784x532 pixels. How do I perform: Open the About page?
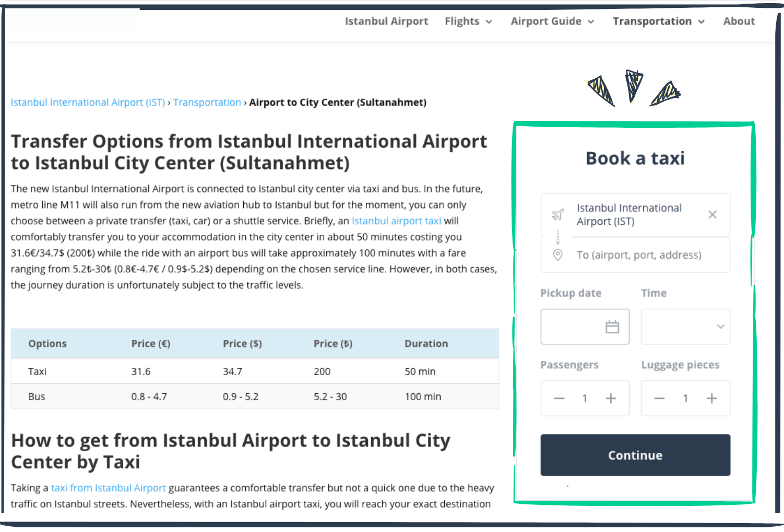point(739,21)
